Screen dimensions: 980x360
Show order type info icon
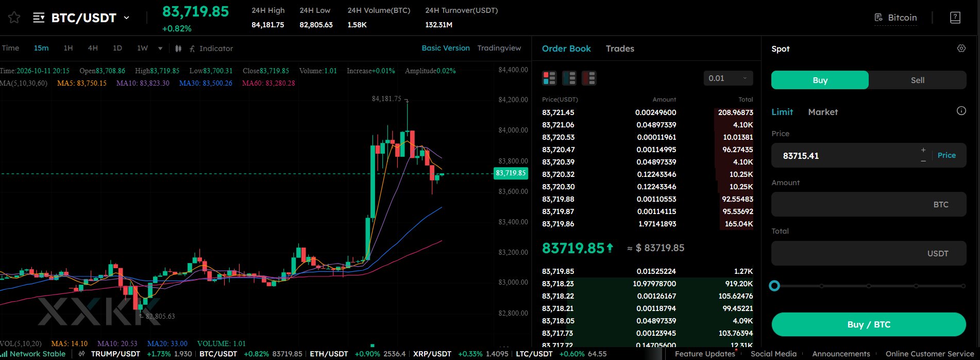[x=961, y=111]
